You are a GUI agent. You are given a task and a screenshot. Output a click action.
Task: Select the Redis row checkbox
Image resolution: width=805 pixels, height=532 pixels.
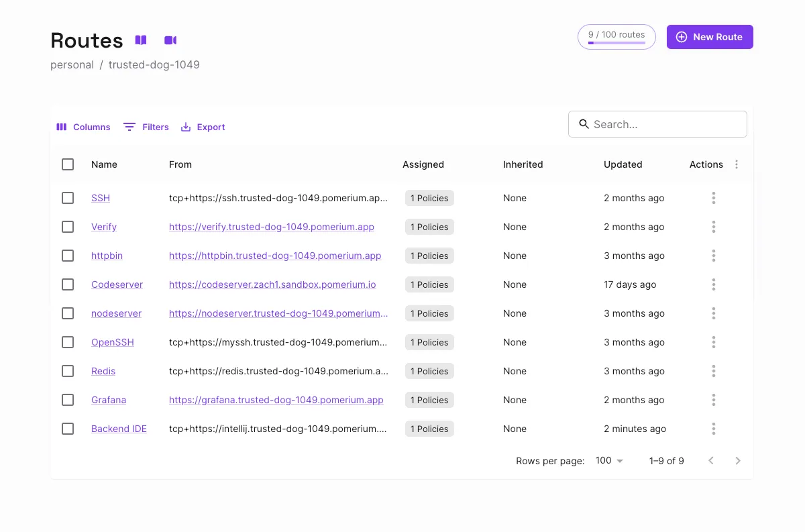pos(68,371)
